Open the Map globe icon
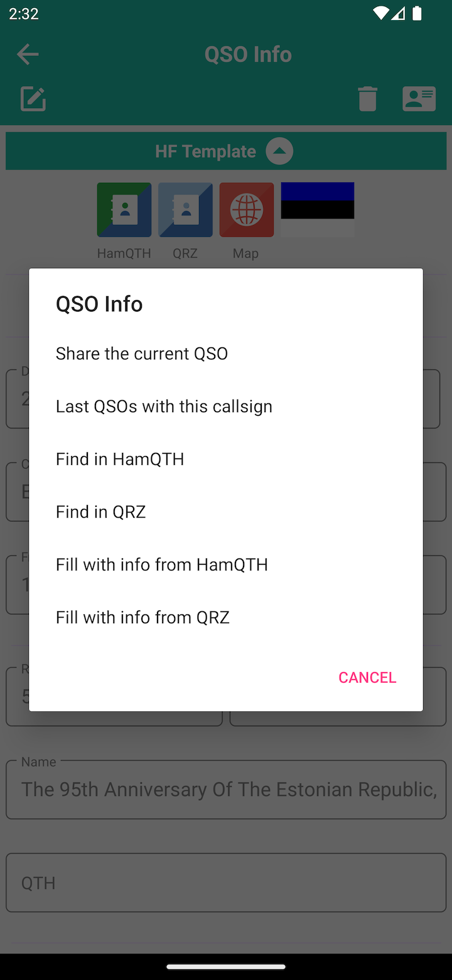452x980 pixels. click(x=246, y=210)
